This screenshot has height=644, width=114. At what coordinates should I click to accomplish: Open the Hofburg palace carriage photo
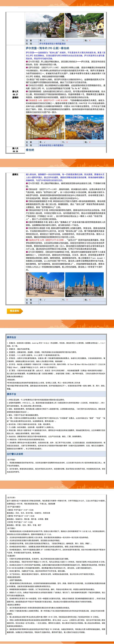[x=45, y=285]
